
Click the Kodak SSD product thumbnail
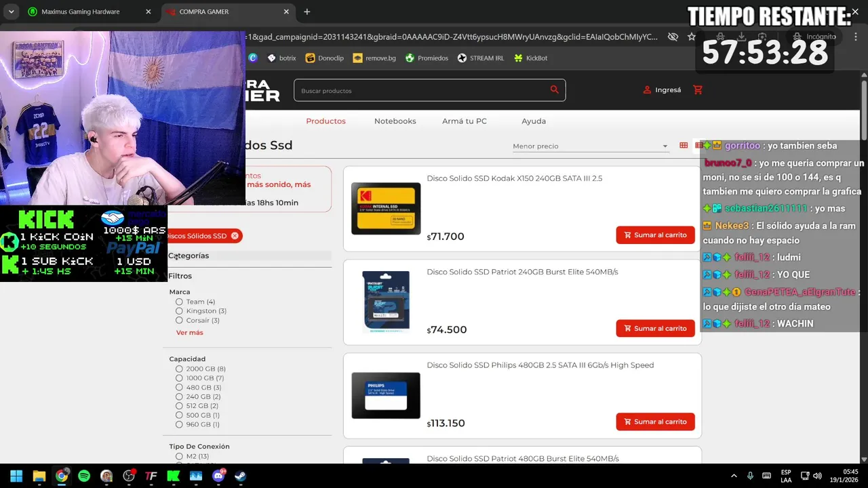click(386, 209)
